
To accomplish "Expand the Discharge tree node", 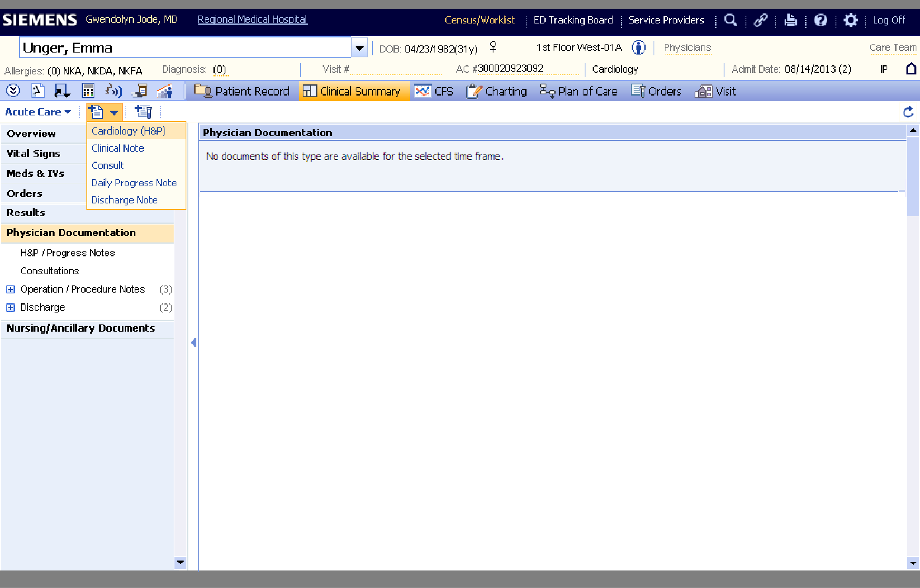I will (11, 308).
